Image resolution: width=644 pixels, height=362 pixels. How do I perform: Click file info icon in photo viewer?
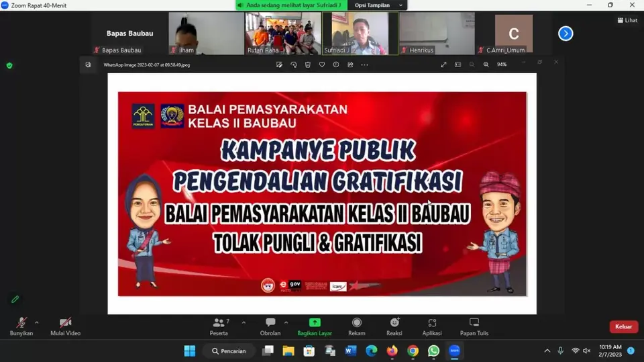point(336,64)
